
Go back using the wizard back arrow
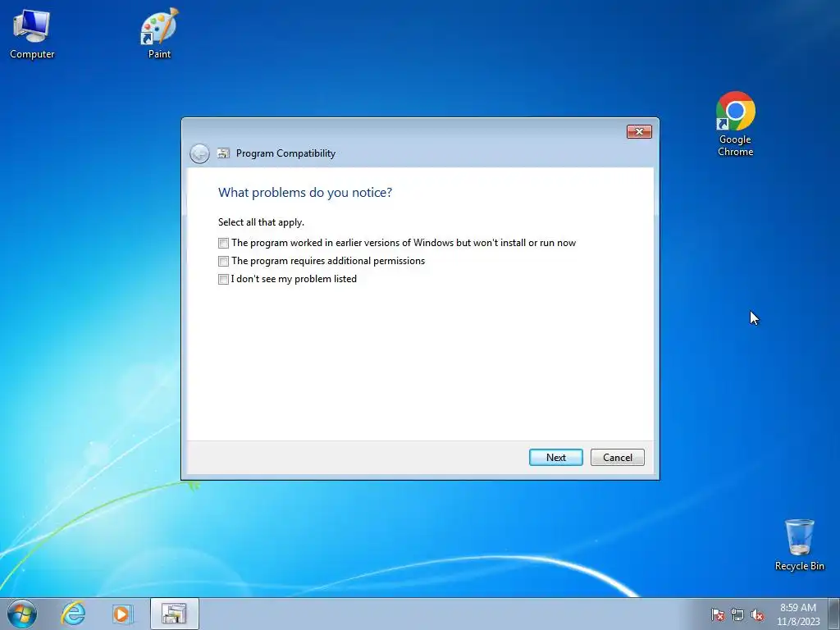[199, 153]
